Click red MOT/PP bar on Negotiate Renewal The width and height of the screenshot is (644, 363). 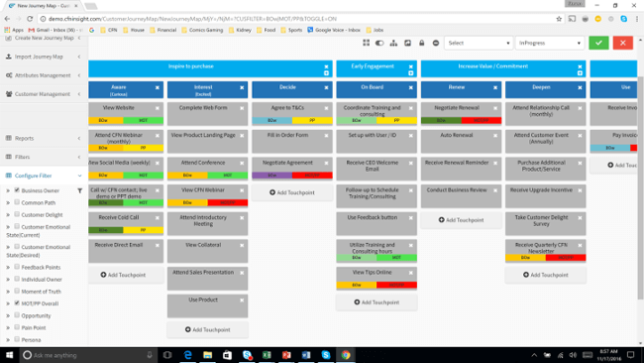481,120
